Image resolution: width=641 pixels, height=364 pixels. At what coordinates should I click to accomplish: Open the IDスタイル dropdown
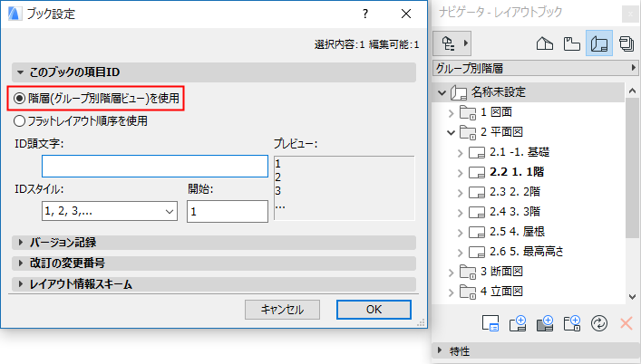pos(110,211)
